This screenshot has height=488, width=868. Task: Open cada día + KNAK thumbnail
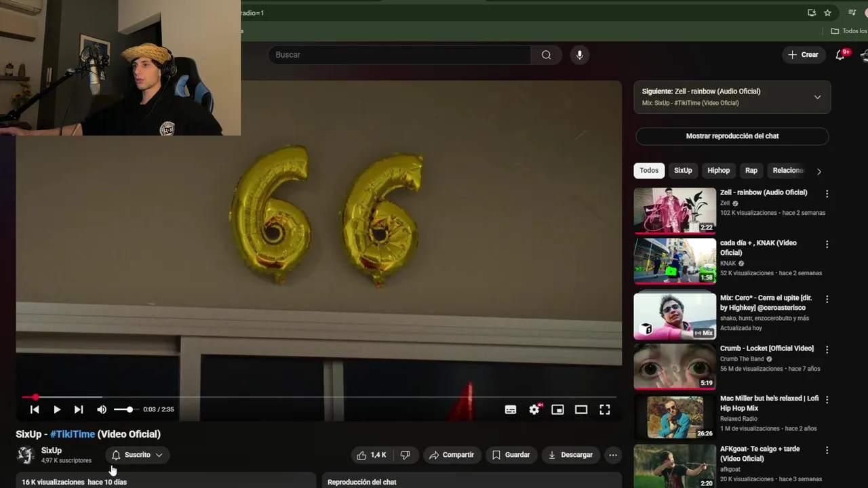675,261
